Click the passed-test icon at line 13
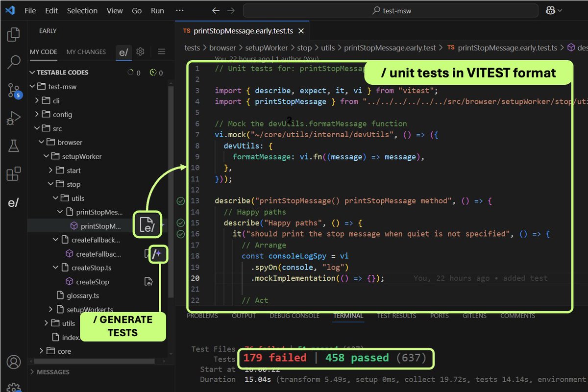 pos(181,201)
